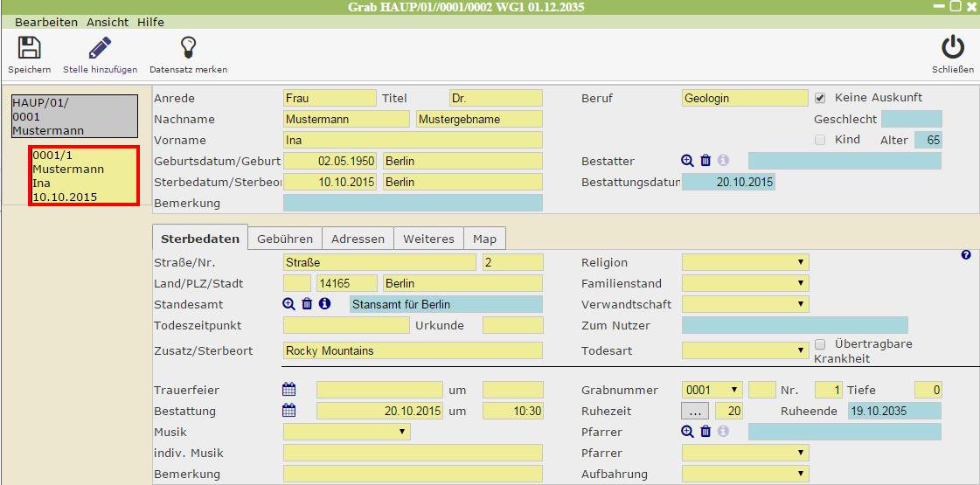Click the Schließen power icon
This screenshot has height=485, width=980.
tap(952, 48)
